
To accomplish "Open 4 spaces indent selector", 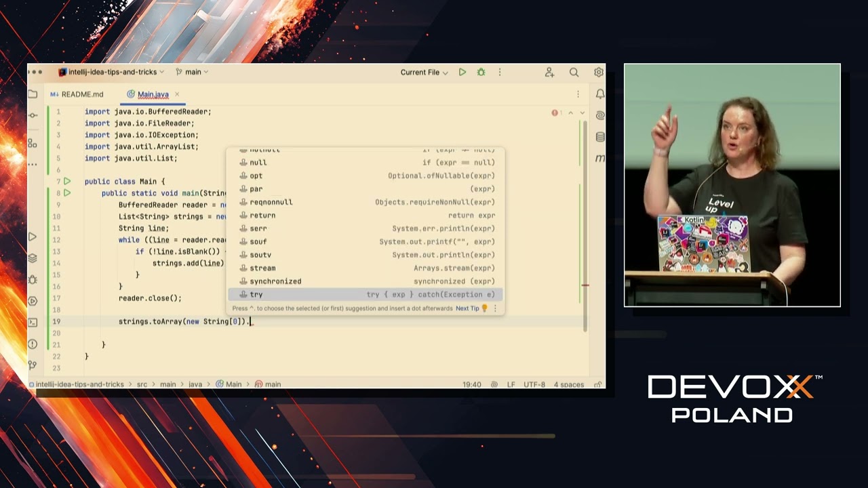I will 569,384.
